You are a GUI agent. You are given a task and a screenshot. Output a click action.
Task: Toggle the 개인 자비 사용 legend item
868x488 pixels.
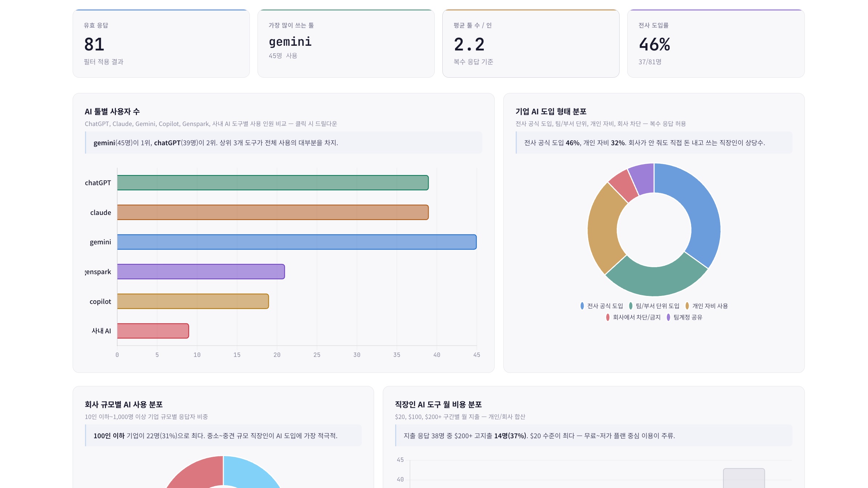706,306
